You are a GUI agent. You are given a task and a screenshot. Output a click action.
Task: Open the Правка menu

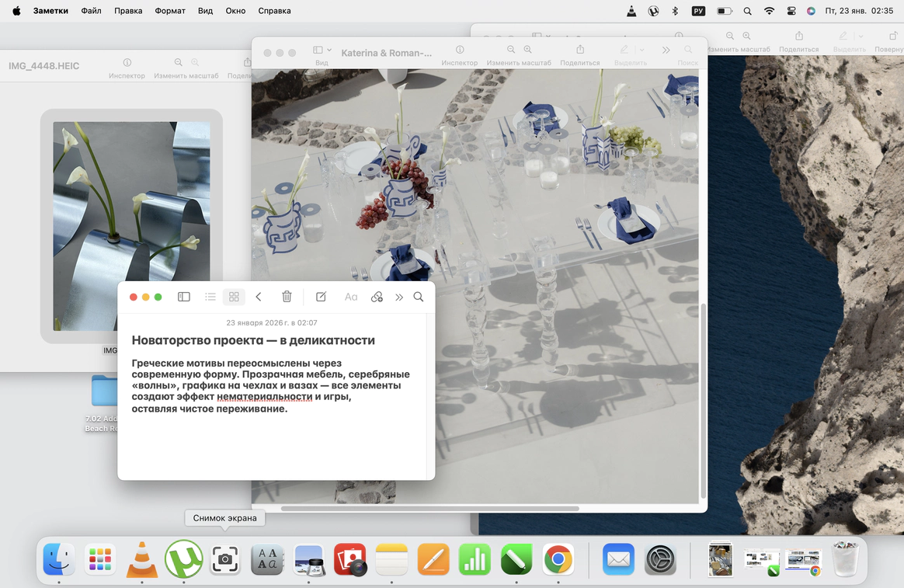128,11
